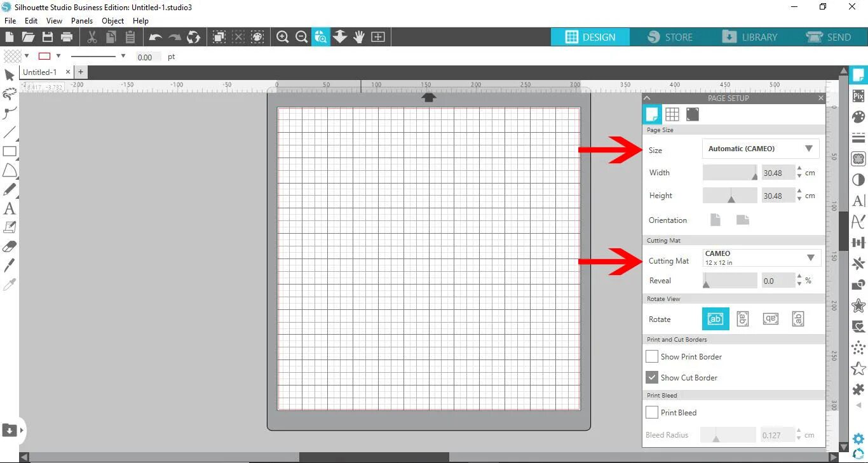Viewport: 868px width, 463px height.
Task: Select the Text tool
Action: click(x=10, y=208)
